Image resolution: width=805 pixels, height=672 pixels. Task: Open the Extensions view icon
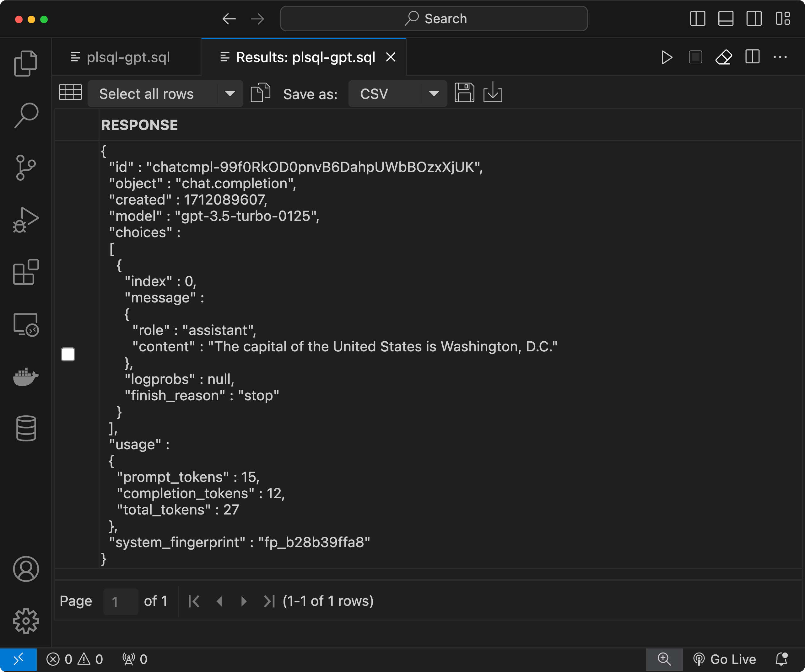point(26,272)
